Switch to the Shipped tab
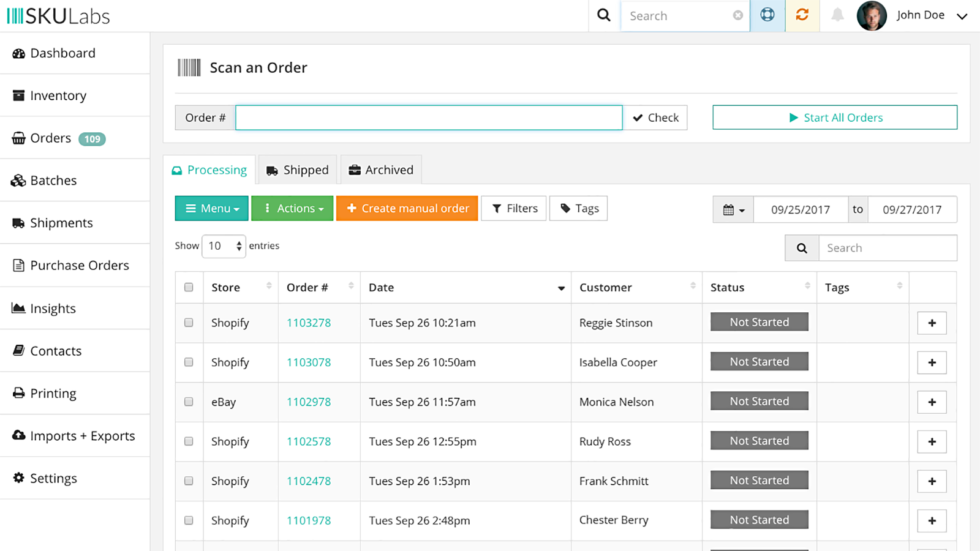 click(298, 170)
